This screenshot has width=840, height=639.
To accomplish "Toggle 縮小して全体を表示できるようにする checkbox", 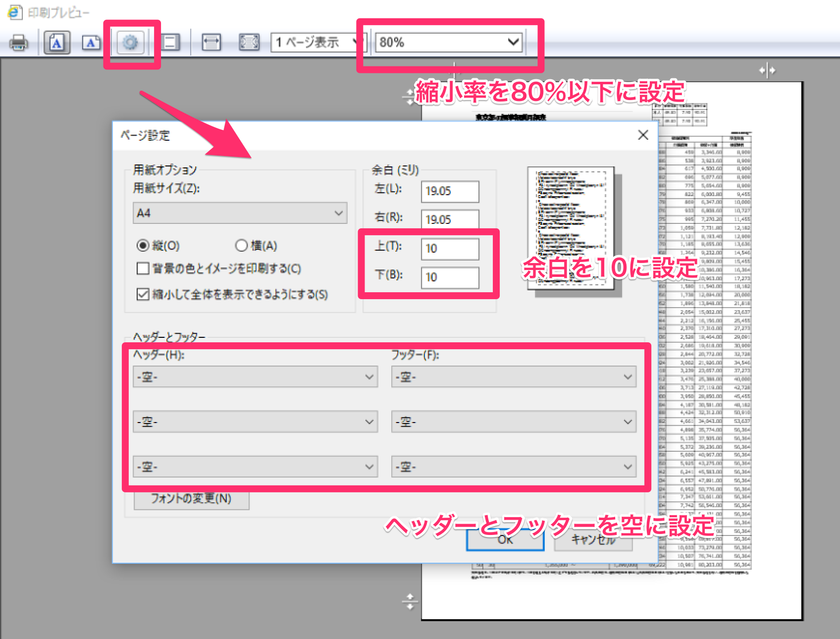I will tap(143, 294).
